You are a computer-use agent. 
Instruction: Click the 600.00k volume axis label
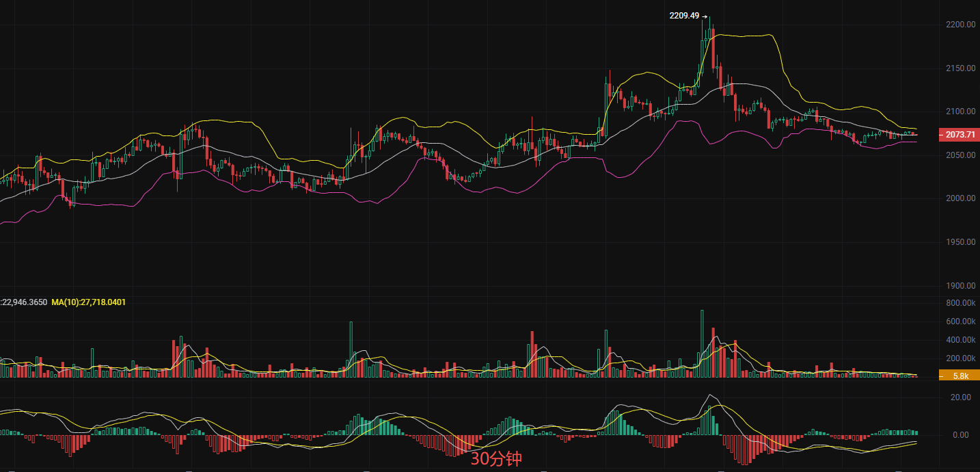click(x=960, y=322)
